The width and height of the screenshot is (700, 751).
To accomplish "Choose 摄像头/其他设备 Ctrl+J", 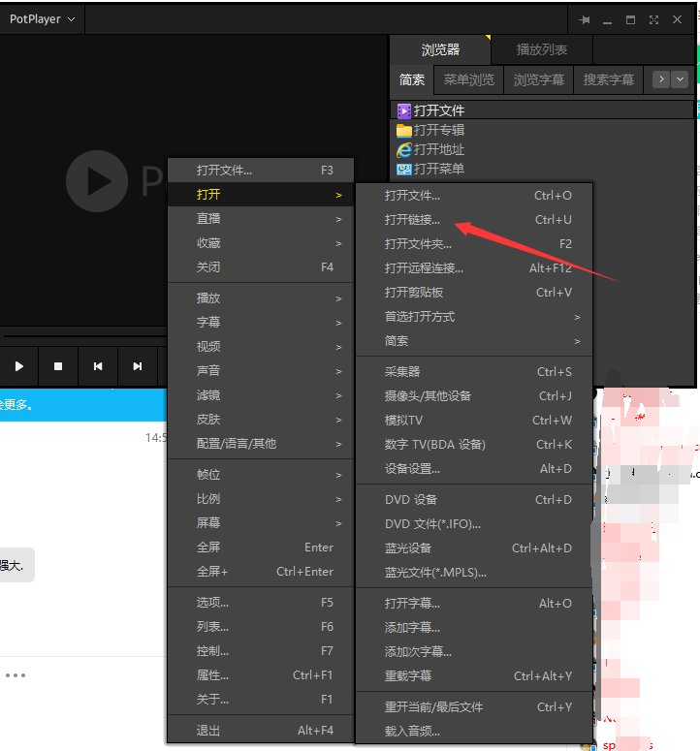I will tap(474, 396).
